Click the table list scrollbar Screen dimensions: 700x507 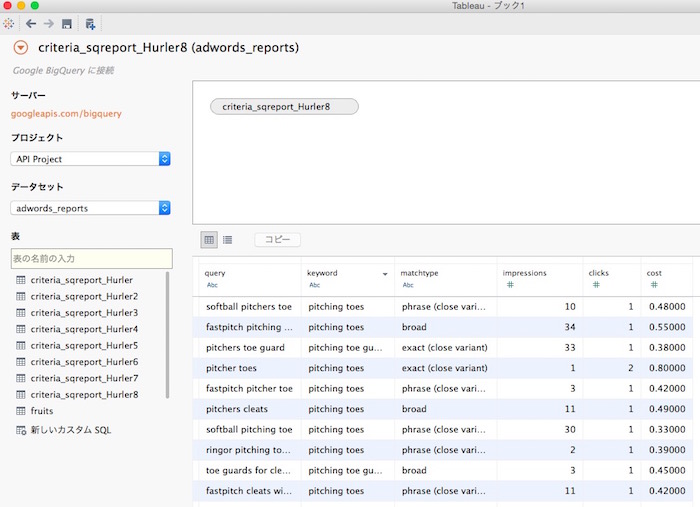pos(167,335)
